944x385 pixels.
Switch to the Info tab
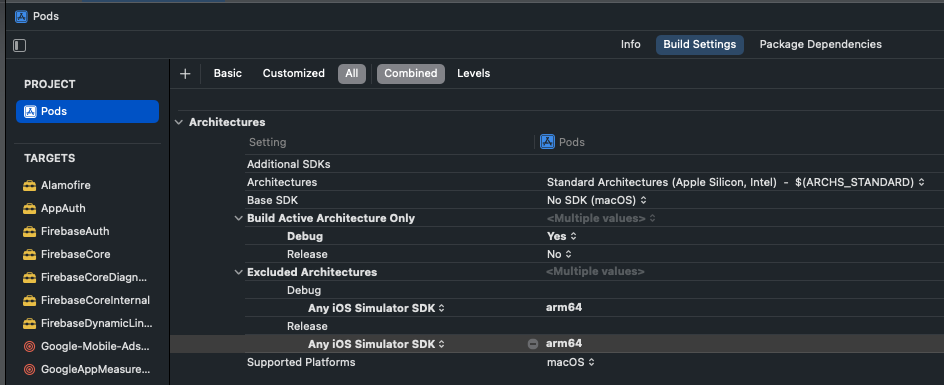(x=630, y=45)
